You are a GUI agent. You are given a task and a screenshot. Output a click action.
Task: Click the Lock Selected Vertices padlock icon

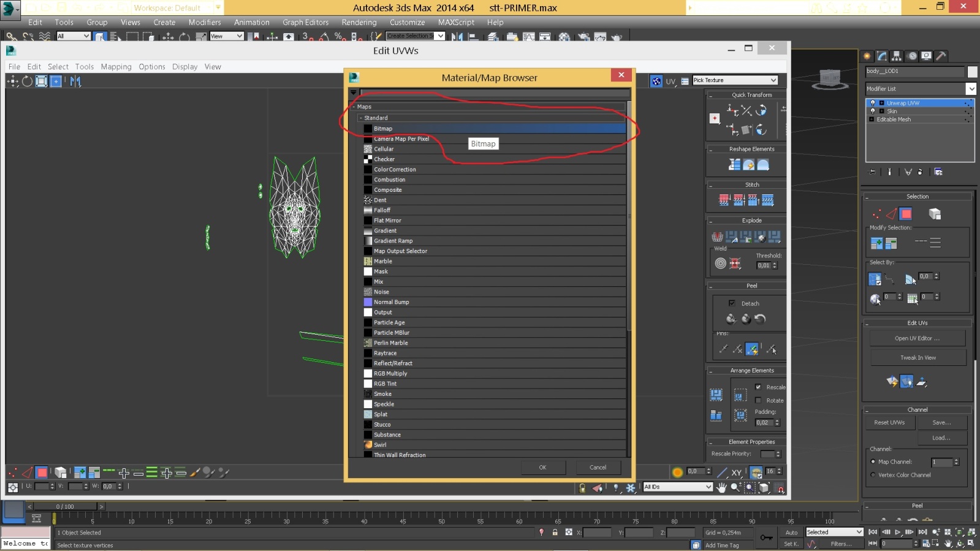[x=582, y=488]
